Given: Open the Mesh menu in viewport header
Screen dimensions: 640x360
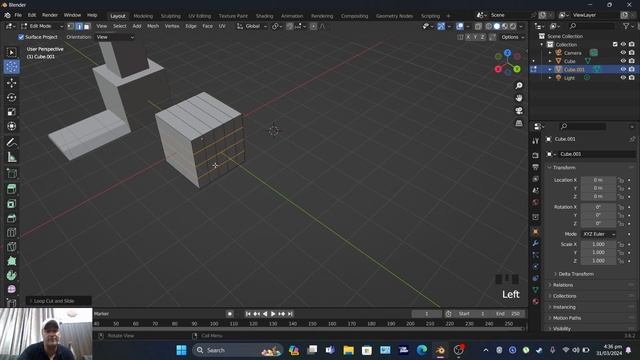Looking at the screenshot, I should coord(153,26).
